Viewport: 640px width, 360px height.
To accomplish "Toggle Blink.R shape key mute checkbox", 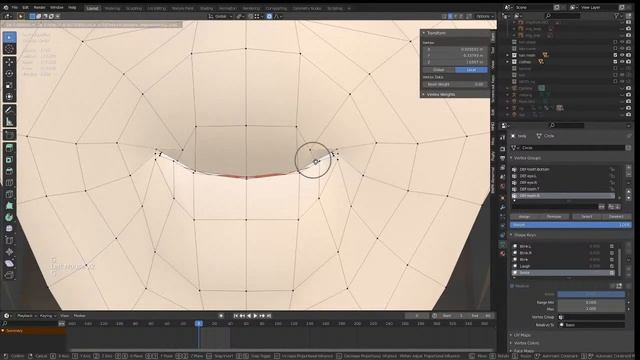I will coord(611,253).
